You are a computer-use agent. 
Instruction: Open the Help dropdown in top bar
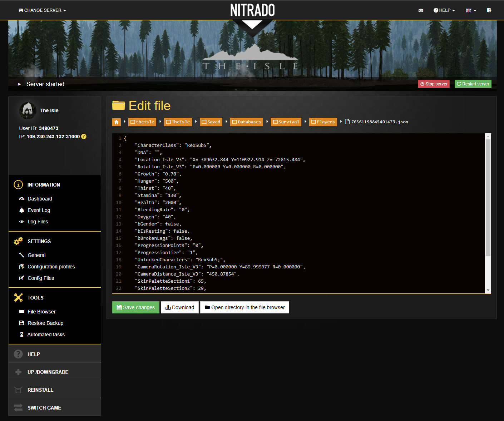click(444, 10)
